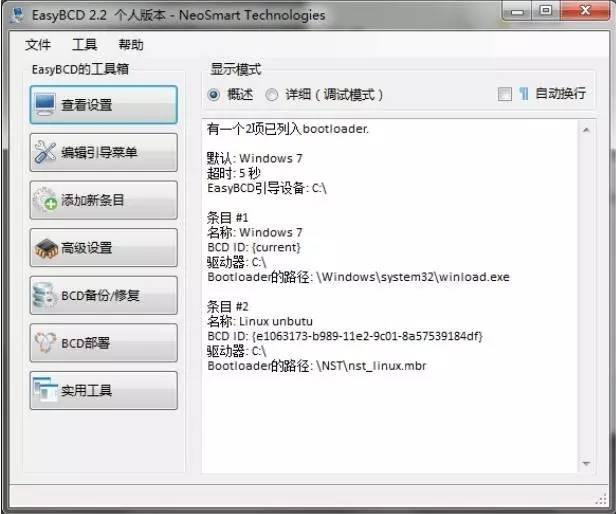The height and width of the screenshot is (514, 616).
Task: Click the first line 有一个2项已列入bootloader
Action: coord(288,128)
